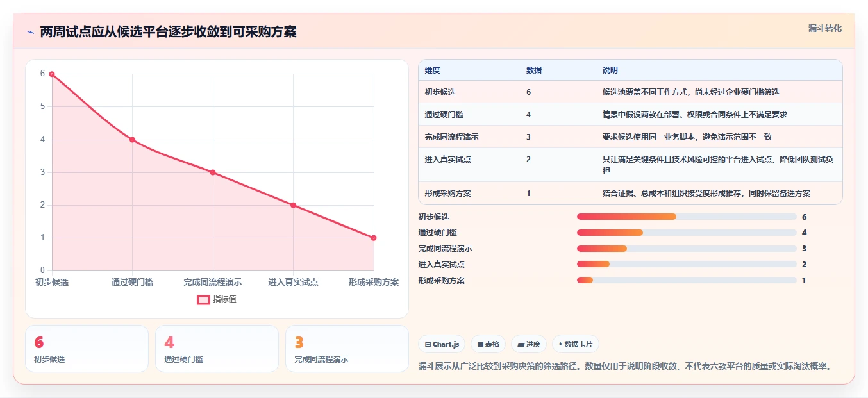This screenshot has width=868, height=398.
Task: Click the 形成采购方案 progress bar
Action: [687, 280]
